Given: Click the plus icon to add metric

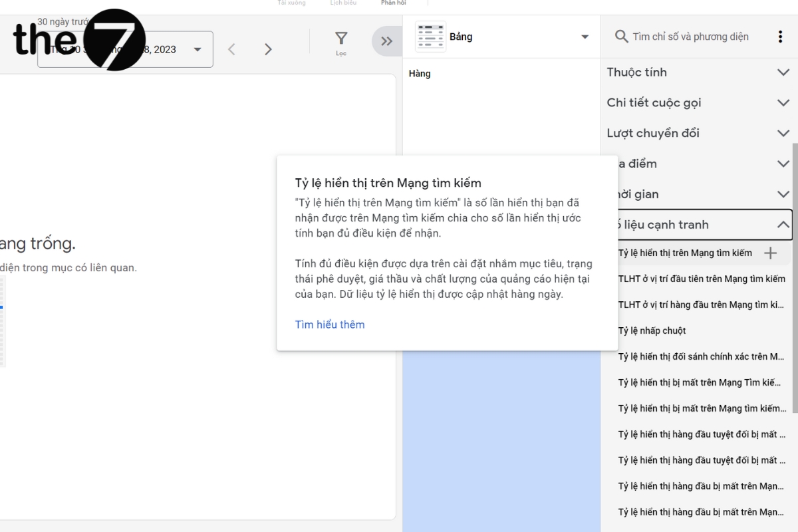Looking at the screenshot, I should (x=770, y=253).
